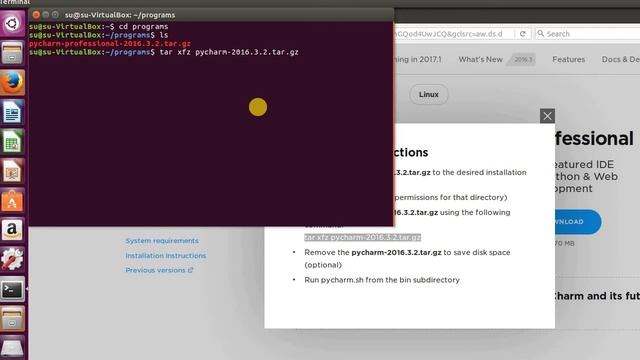Open the archive manager icon below Terminal

(12, 319)
